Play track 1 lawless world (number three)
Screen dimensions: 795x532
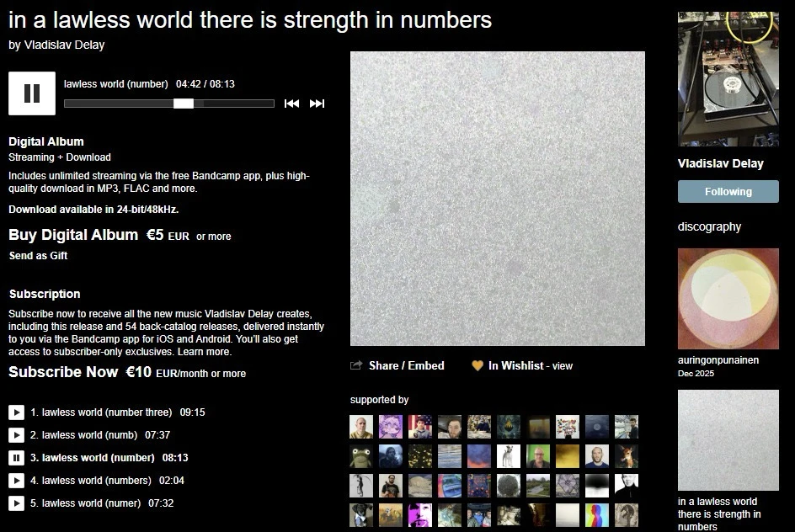tap(16, 412)
